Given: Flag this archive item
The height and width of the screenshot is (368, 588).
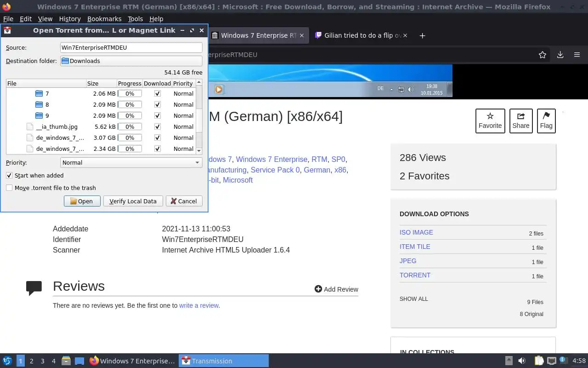Looking at the screenshot, I should [x=546, y=121].
